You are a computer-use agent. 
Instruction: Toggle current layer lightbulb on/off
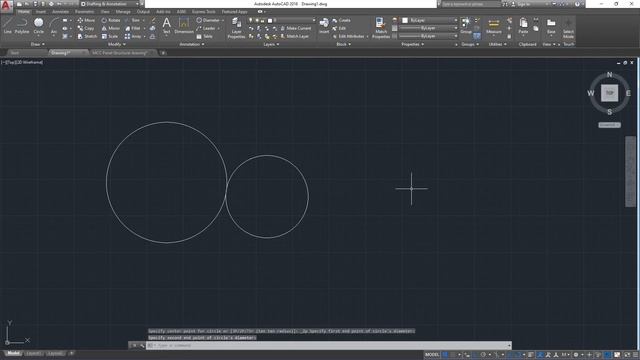pyautogui.click(x=251, y=20)
